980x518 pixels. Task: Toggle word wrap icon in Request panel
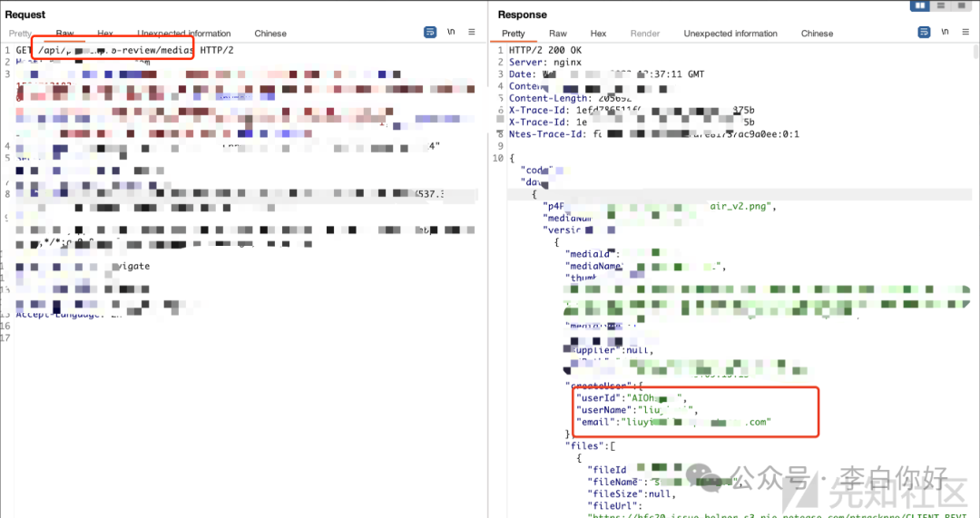430,32
